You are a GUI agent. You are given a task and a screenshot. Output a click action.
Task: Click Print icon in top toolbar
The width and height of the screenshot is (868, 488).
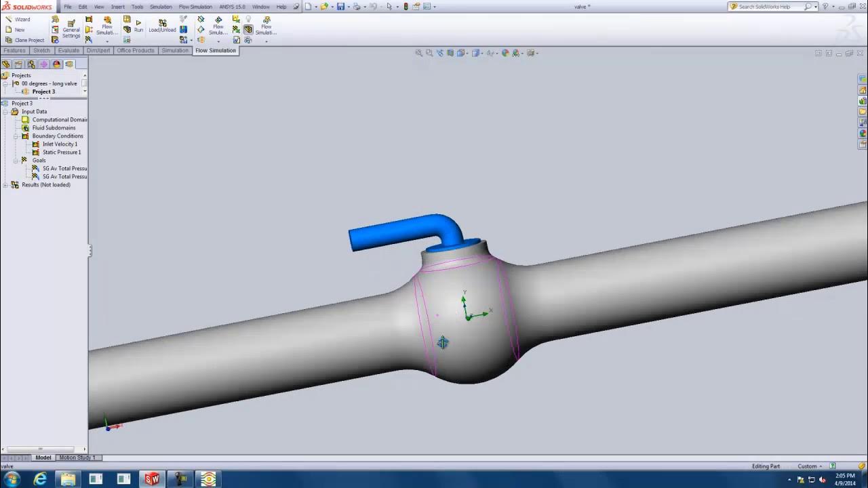357,7
